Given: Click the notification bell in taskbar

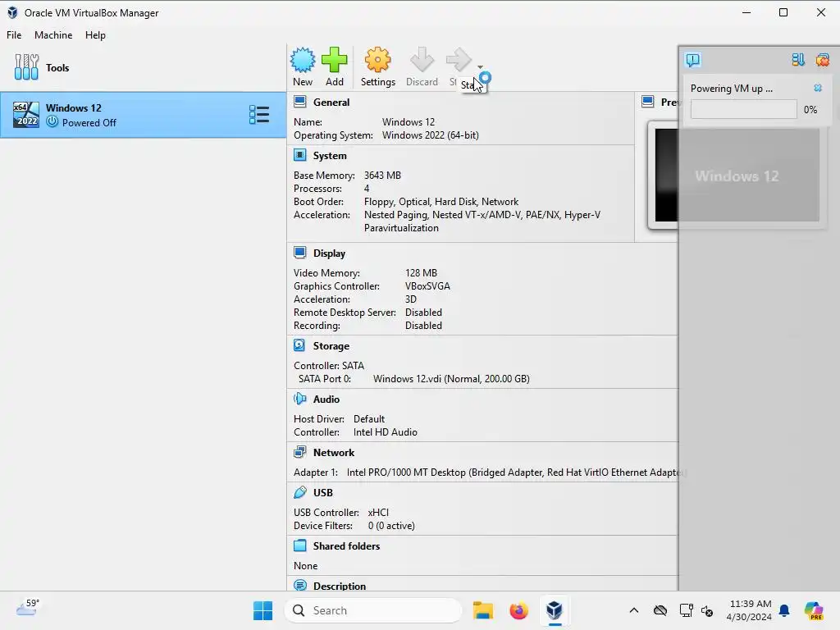Looking at the screenshot, I should coord(784,610).
